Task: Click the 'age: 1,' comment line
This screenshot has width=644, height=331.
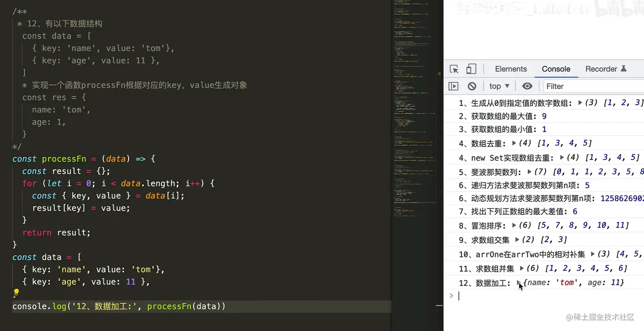Action: pyautogui.click(x=49, y=122)
